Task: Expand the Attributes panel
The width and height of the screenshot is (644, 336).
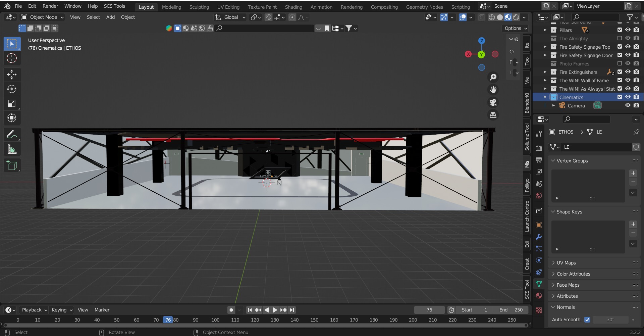Action: pyautogui.click(x=594, y=296)
